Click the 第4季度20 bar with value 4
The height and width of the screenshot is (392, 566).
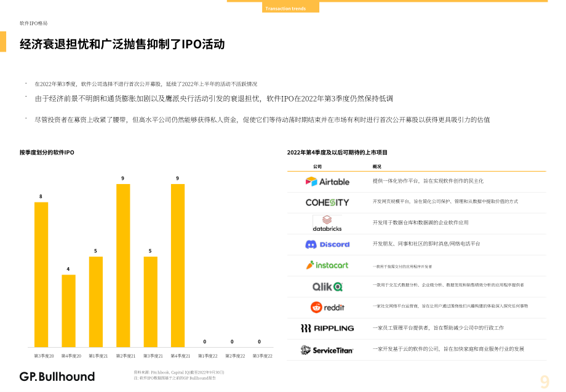(68, 311)
